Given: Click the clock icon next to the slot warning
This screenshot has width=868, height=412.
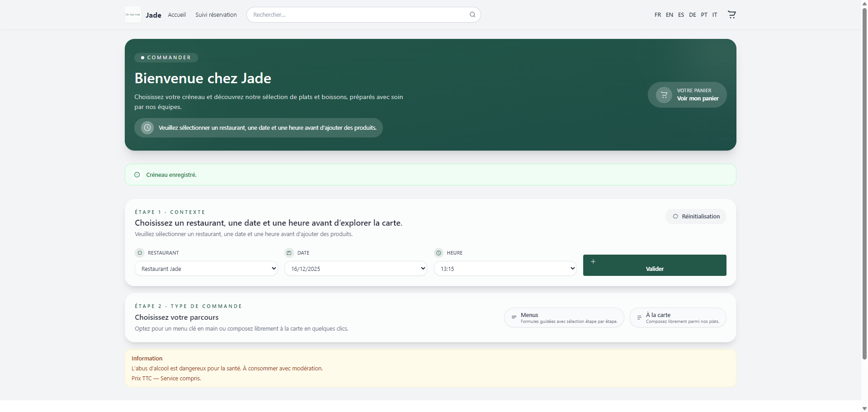Looking at the screenshot, I should click(x=146, y=128).
